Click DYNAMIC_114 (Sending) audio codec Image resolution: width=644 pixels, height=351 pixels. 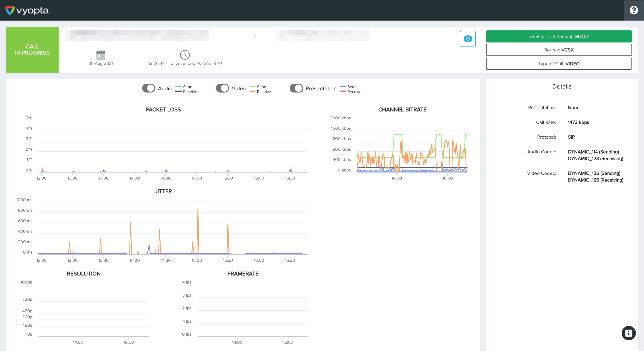593,152
